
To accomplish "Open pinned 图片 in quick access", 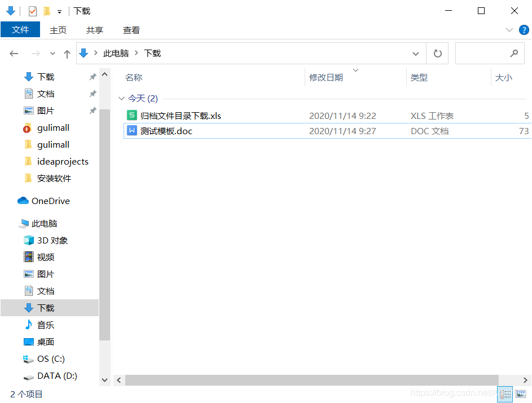I will pos(46,111).
